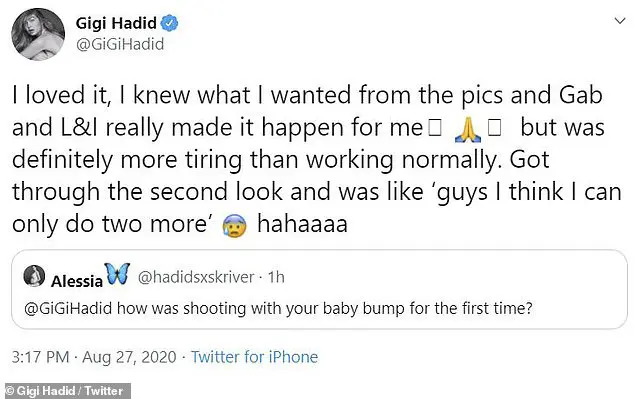Image resolution: width=634 pixels, height=399 pixels.
Task: Open the Twitter for iPhone source link
Action: pos(254,357)
